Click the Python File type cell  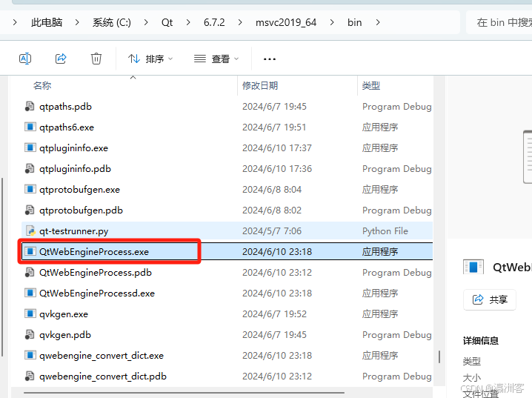385,230
